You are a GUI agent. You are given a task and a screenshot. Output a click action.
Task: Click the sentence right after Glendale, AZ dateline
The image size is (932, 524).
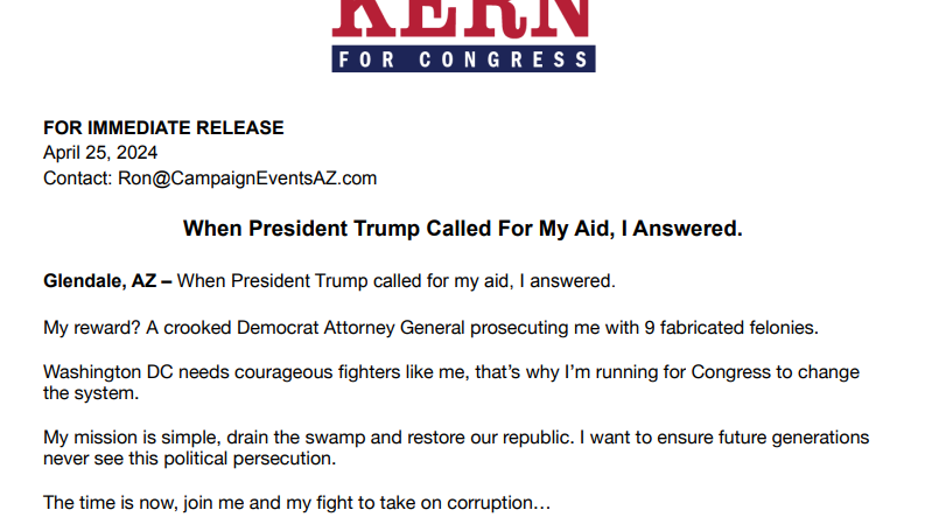coord(396,281)
